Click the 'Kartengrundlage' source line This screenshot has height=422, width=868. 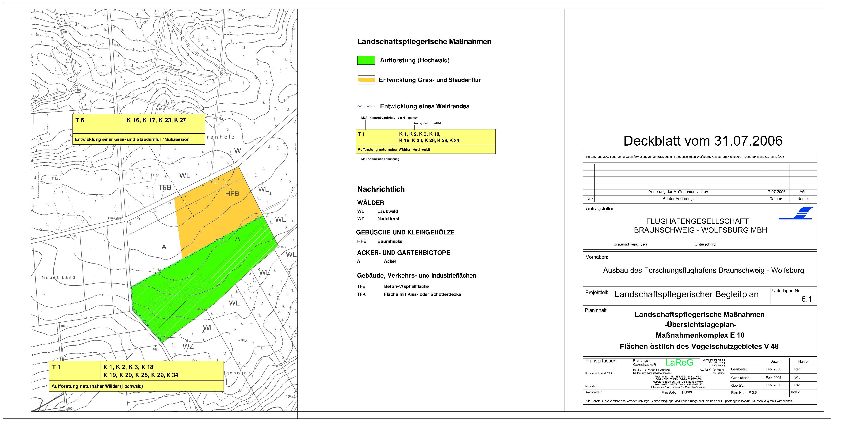(685, 157)
